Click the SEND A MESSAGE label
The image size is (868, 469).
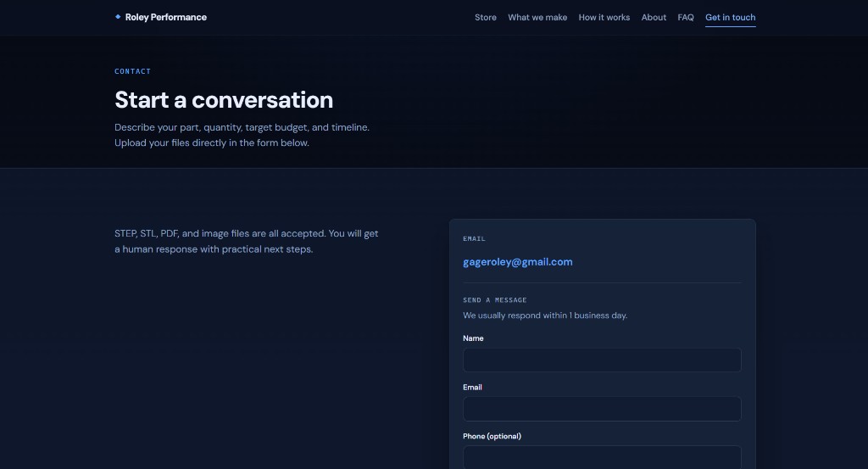[495, 300]
